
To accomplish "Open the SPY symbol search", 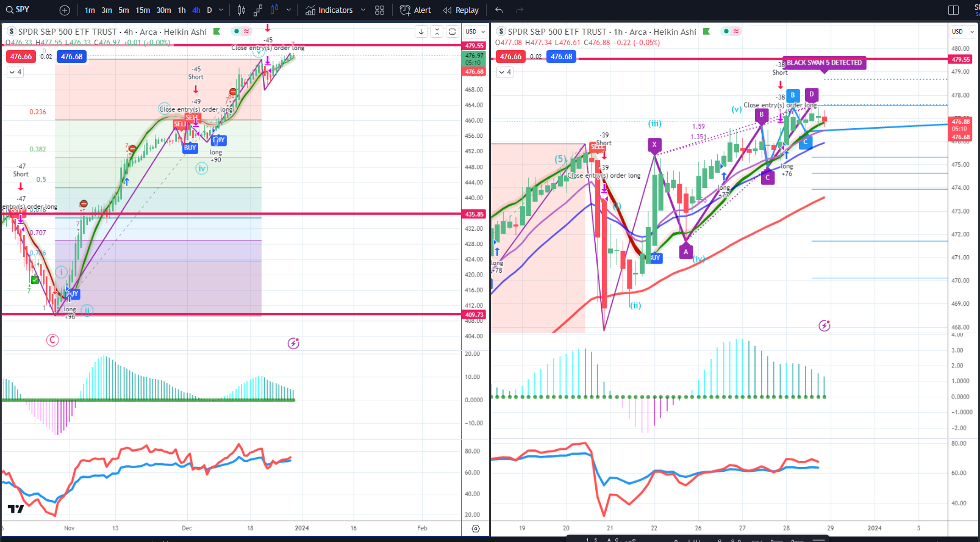I will click(18, 10).
